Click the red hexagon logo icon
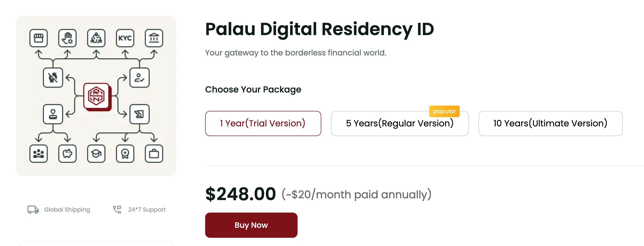644x246 pixels. pos(97,96)
